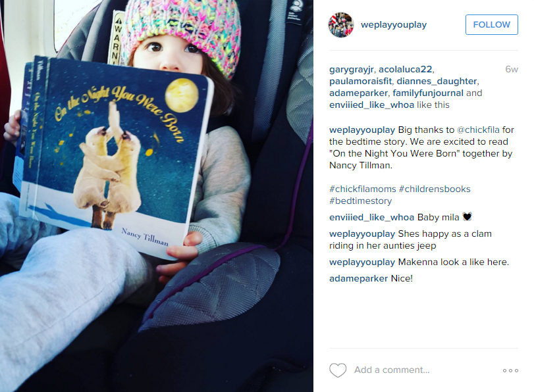The image size is (534, 392).
Task: Open the adameparker commenter who said Nice!
Action: [358, 279]
